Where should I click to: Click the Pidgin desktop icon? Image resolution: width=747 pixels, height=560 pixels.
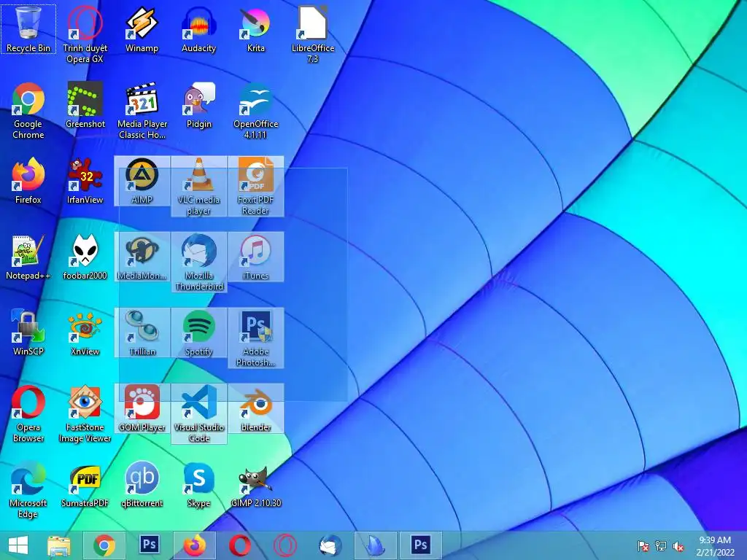tap(198, 105)
